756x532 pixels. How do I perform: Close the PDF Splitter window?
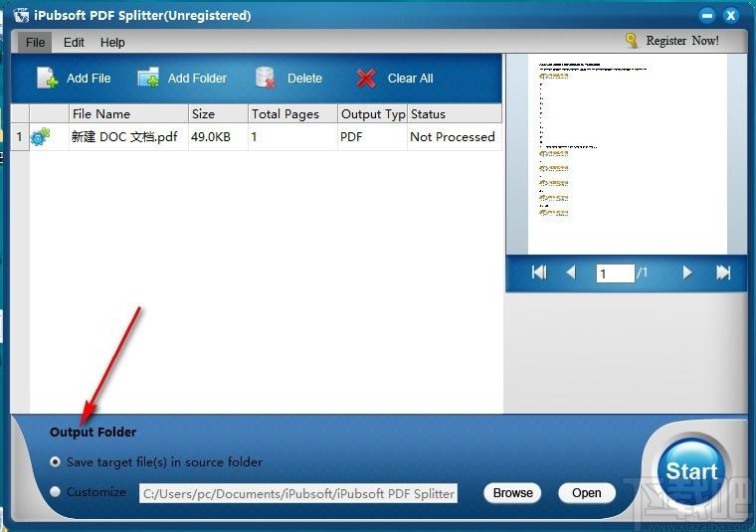coord(730,16)
